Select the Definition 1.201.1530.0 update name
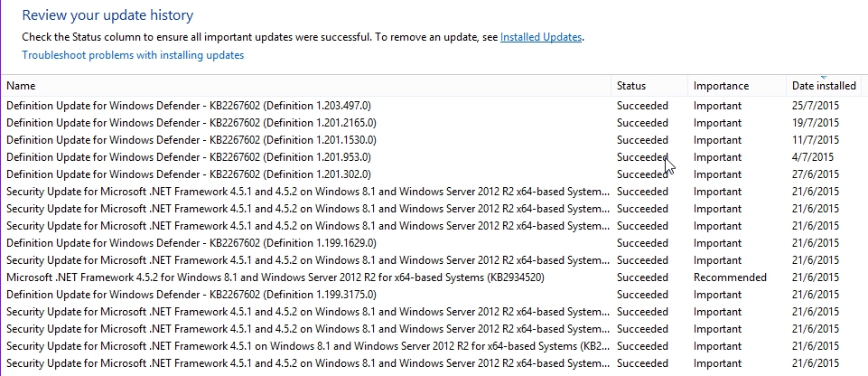The width and height of the screenshot is (868, 376). tap(191, 139)
